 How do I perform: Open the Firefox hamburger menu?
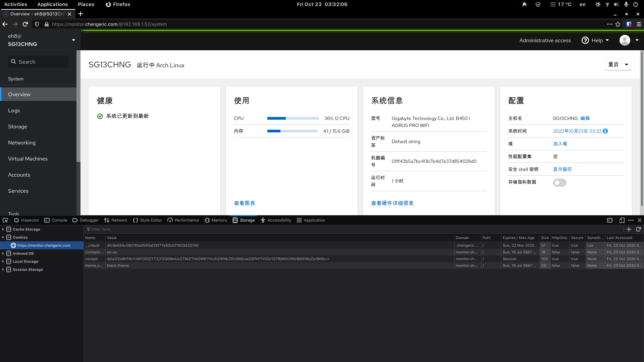pos(639,24)
